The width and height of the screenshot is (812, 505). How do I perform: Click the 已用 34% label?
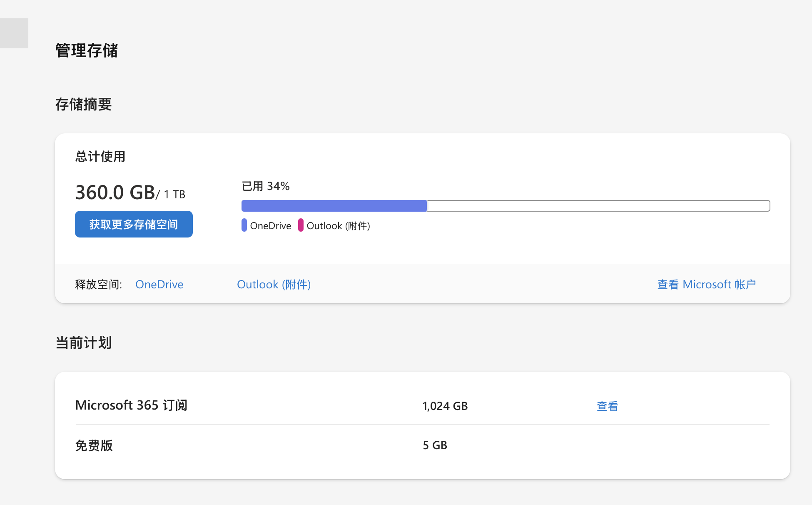tap(266, 186)
